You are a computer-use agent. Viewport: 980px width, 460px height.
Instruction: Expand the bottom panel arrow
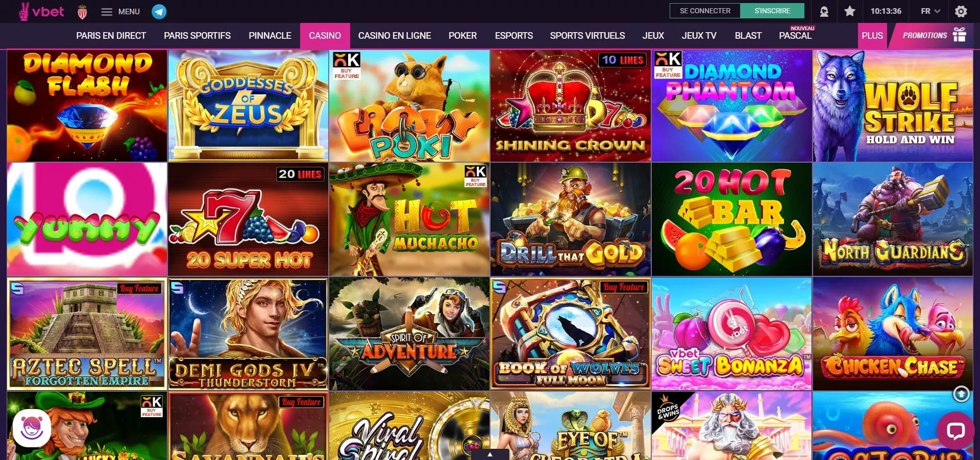[x=490, y=454]
